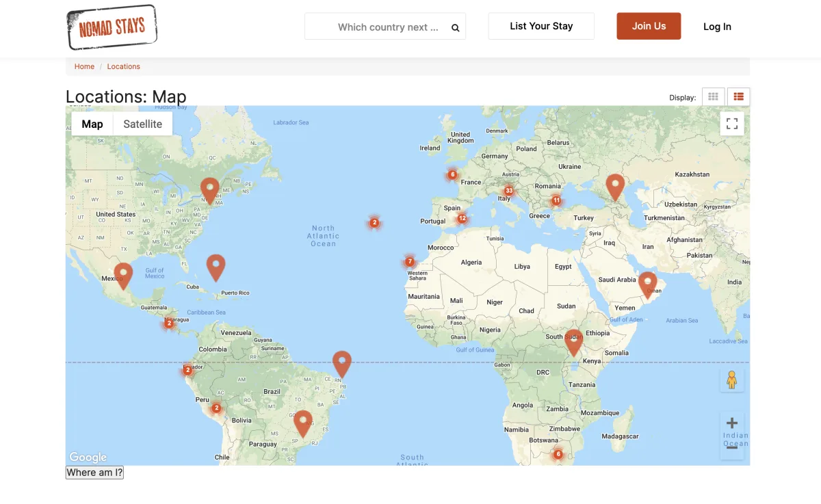Open the map pin on northeast Brazil coast

click(x=342, y=364)
